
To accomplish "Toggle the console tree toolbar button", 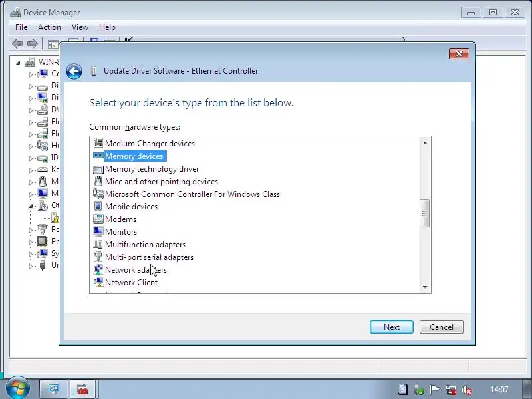I will click(53, 44).
